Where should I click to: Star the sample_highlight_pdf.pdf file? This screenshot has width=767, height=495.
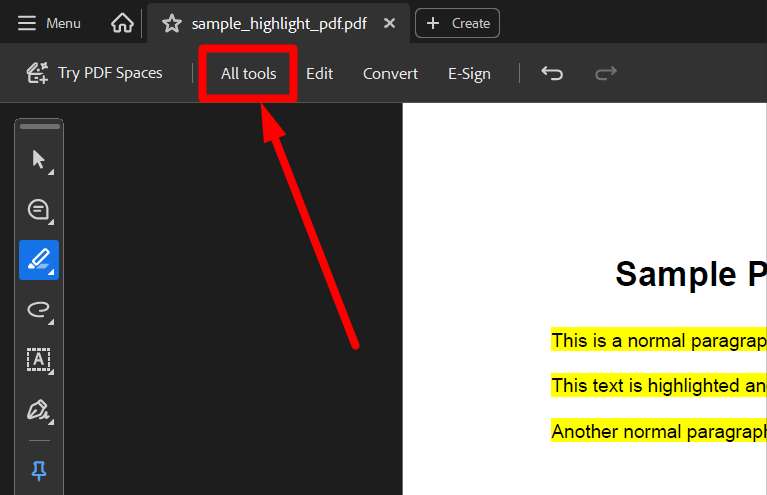[x=172, y=23]
